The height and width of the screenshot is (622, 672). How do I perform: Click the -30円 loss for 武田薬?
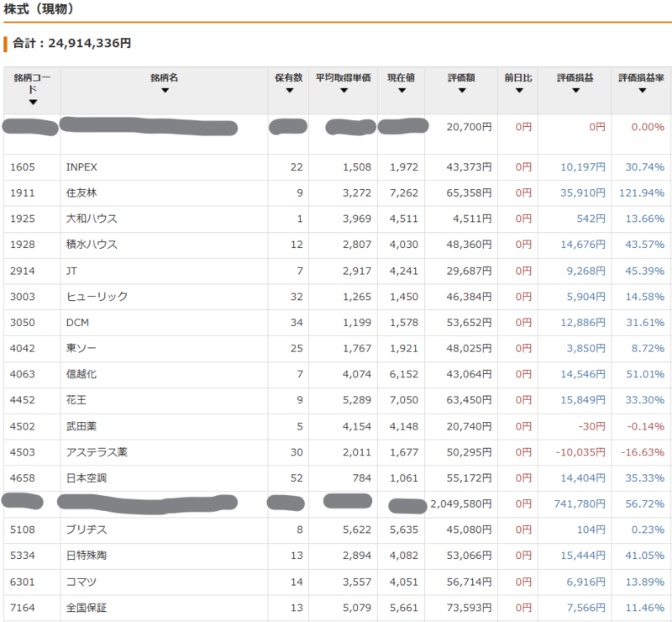tap(592, 426)
